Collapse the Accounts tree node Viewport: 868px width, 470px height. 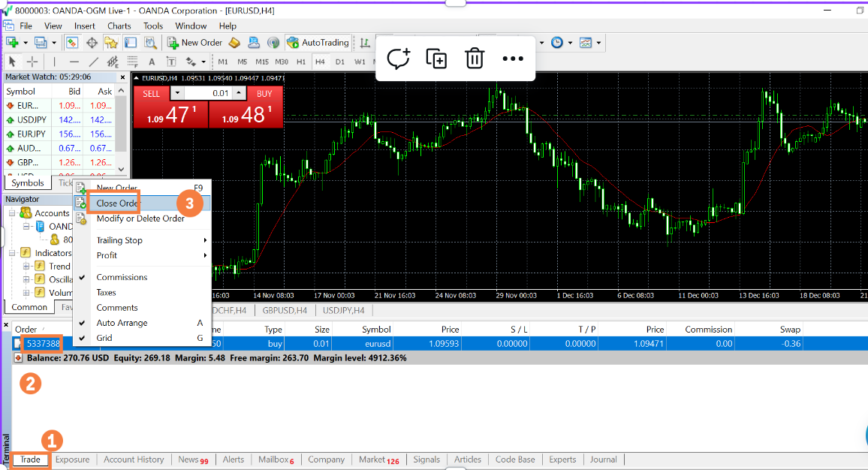pos(13,213)
